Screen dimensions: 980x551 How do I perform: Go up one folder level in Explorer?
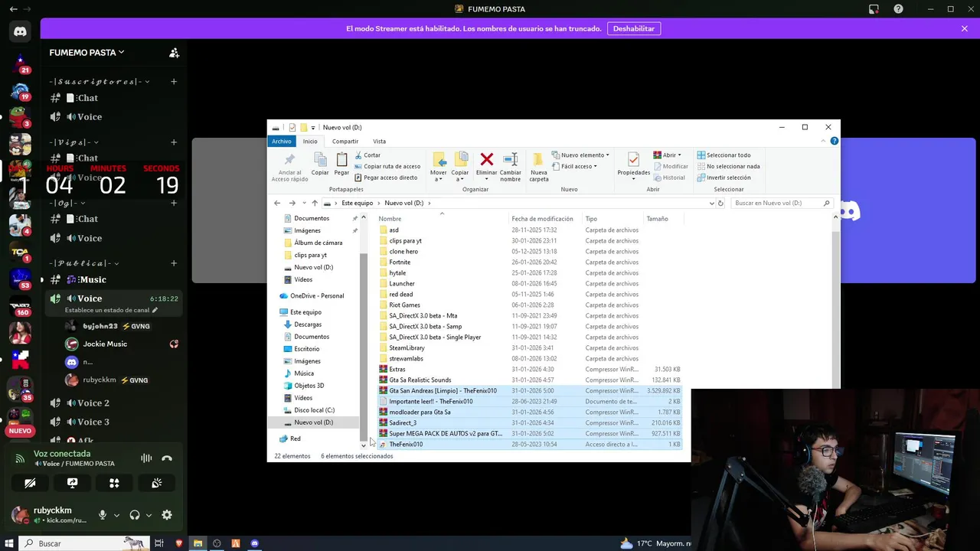click(x=315, y=203)
